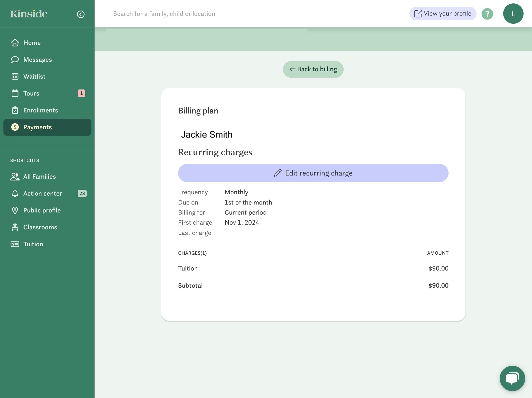Collapse the sidebar with the chevron icon

tap(81, 14)
